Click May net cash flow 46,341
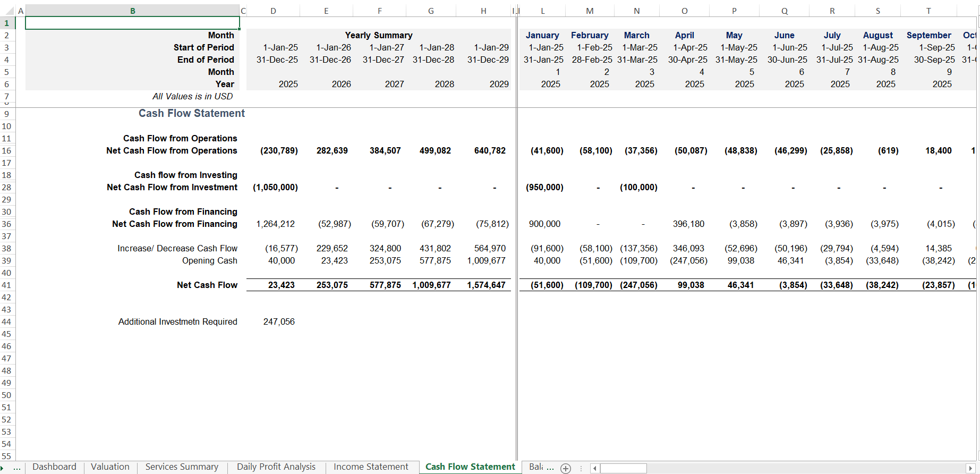Screen dimensions: 980x474 [740, 285]
